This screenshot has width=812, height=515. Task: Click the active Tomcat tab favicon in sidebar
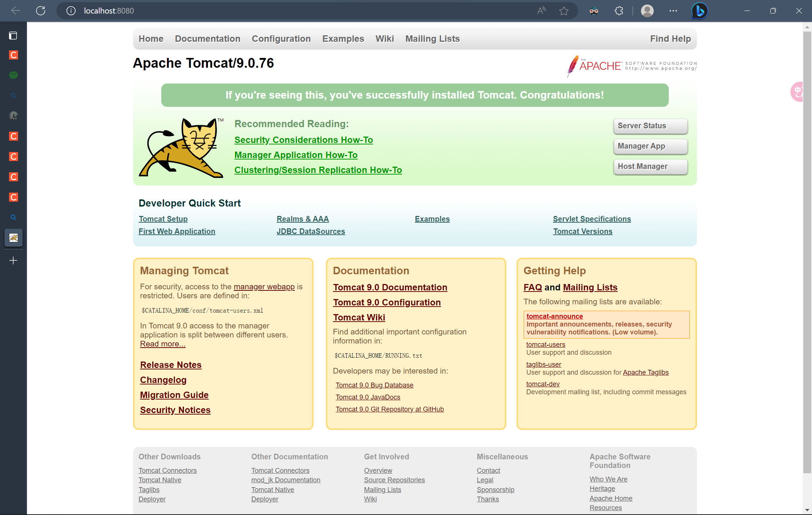click(14, 238)
